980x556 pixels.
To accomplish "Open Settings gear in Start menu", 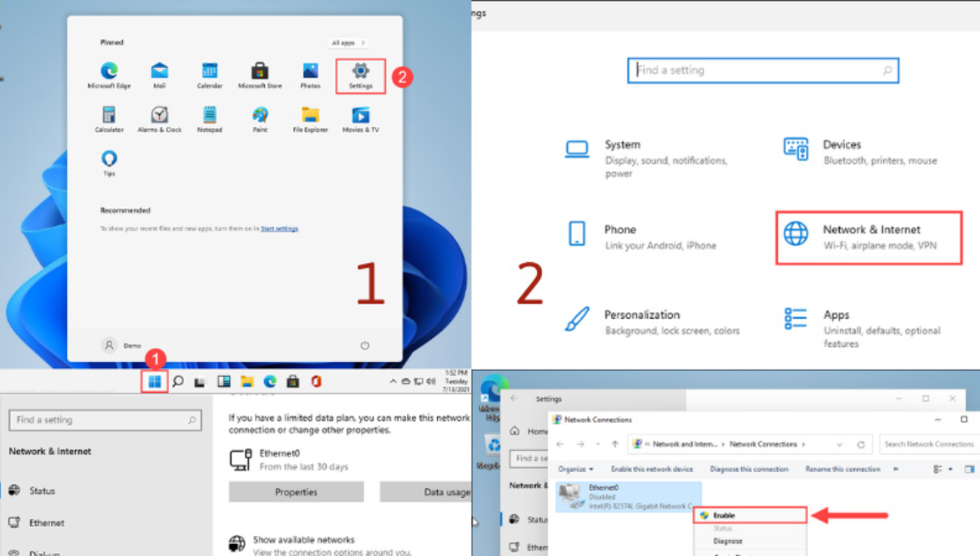I will (360, 76).
